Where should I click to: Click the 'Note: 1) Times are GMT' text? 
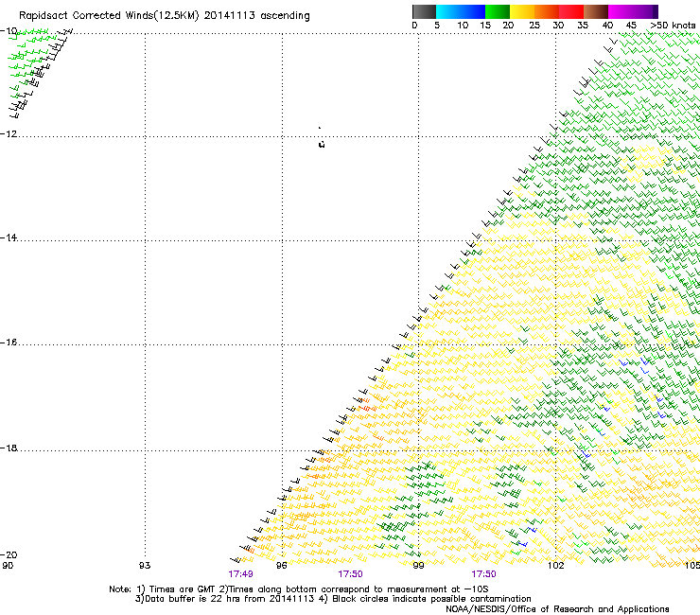coord(163,589)
